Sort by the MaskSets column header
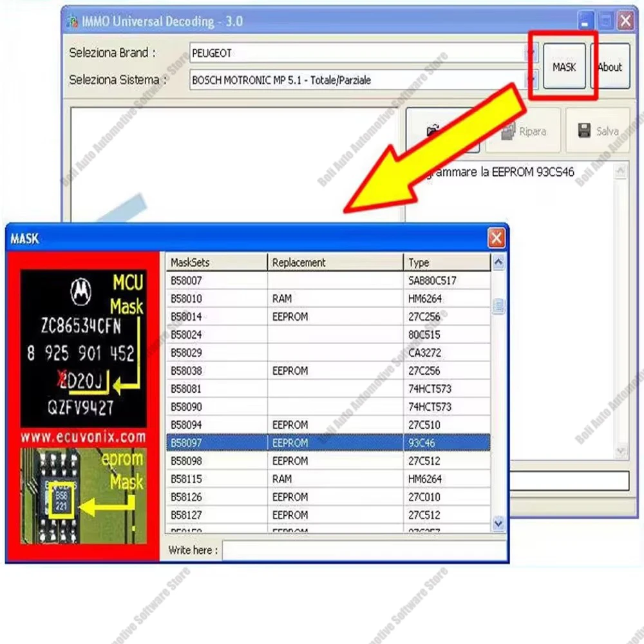 (x=216, y=263)
